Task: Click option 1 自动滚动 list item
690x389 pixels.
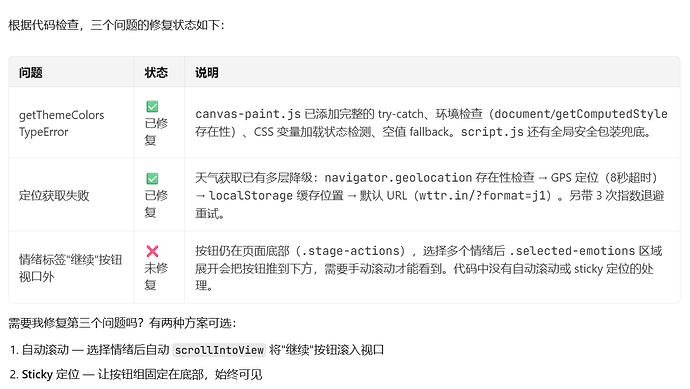Action: point(197,350)
